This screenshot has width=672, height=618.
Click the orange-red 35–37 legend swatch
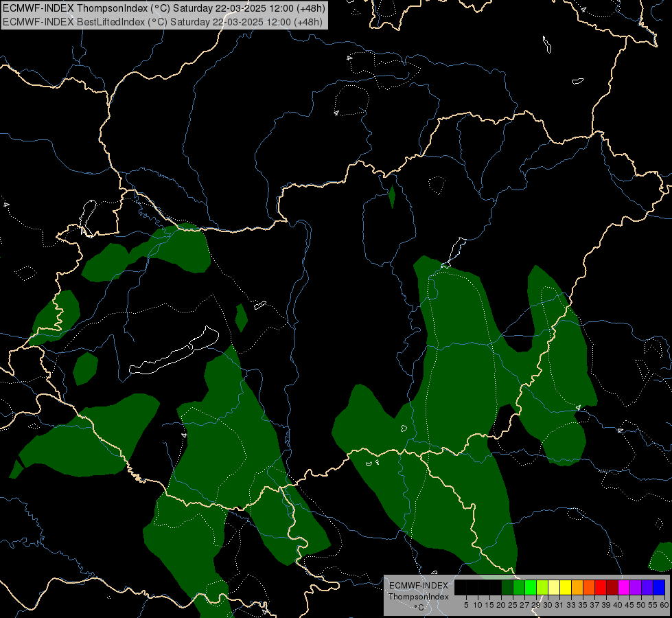[589, 587]
